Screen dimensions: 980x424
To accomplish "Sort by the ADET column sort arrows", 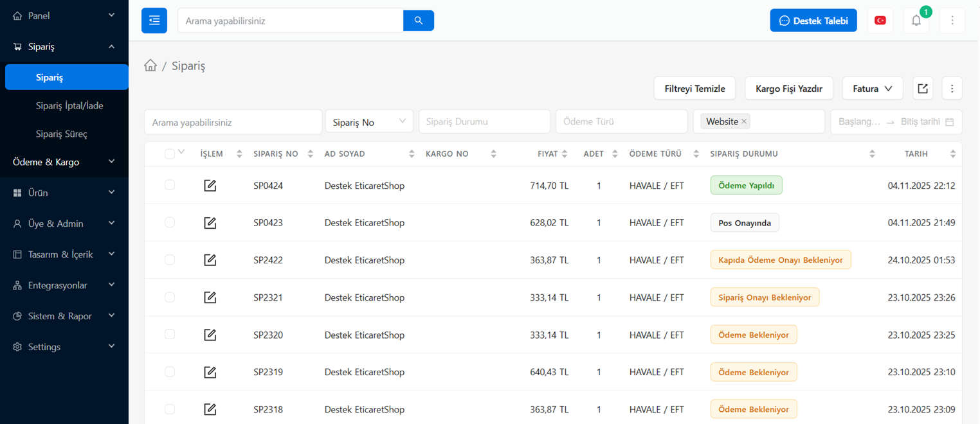I will tap(615, 154).
